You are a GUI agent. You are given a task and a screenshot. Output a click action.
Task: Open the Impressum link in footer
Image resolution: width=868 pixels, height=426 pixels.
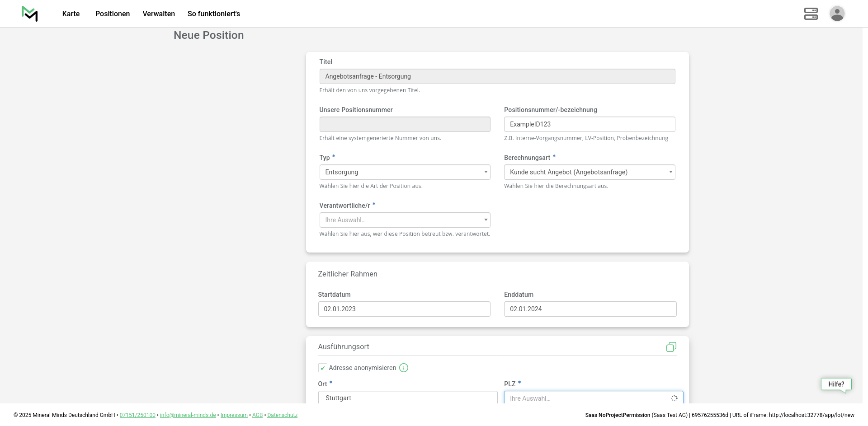tap(234, 415)
